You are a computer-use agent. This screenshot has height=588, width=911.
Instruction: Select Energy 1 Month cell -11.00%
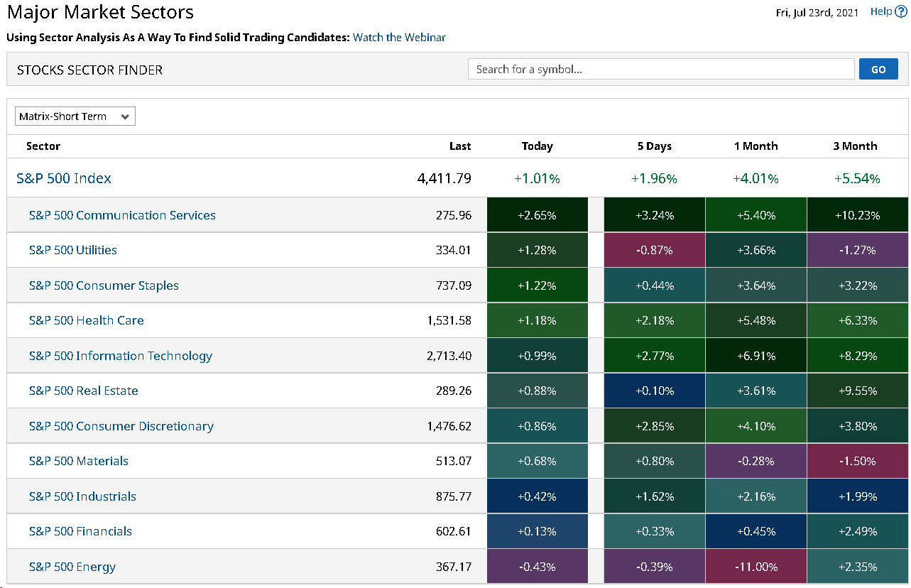coord(756,567)
